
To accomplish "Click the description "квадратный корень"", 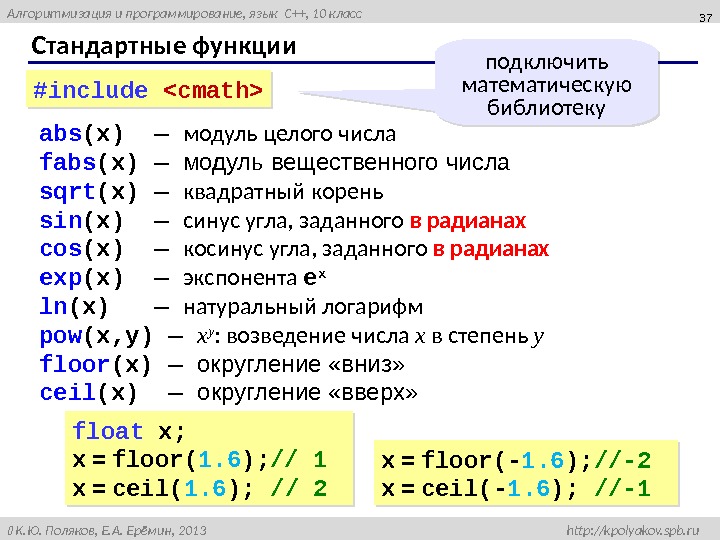I will pos(283,192).
